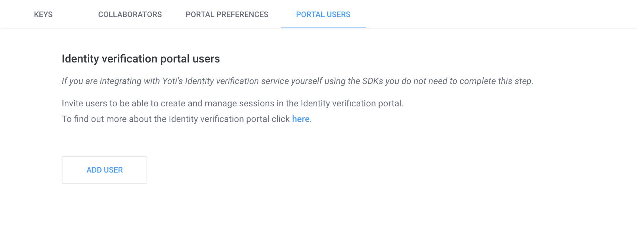Screen dimensions: 644x241
Task: Switch to the Keys tab
Action: click(x=43, y=15)
